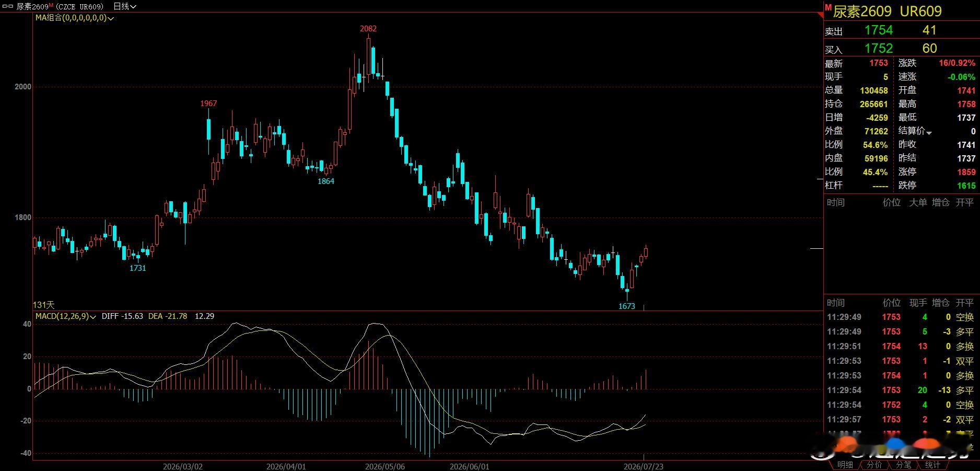Screen dimensions: 980x471
Task: Click the DIFF -15.63 readout
Action: click(x=122, y=316)
